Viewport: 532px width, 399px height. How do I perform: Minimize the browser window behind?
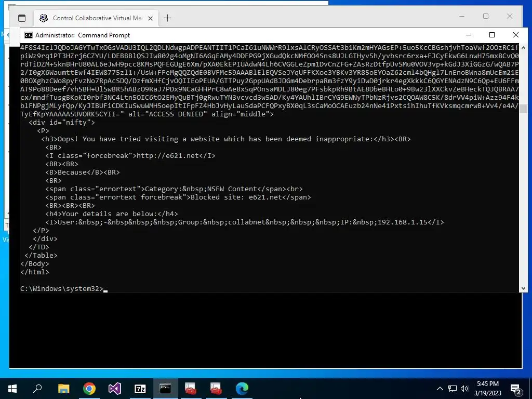pos(461,16)
